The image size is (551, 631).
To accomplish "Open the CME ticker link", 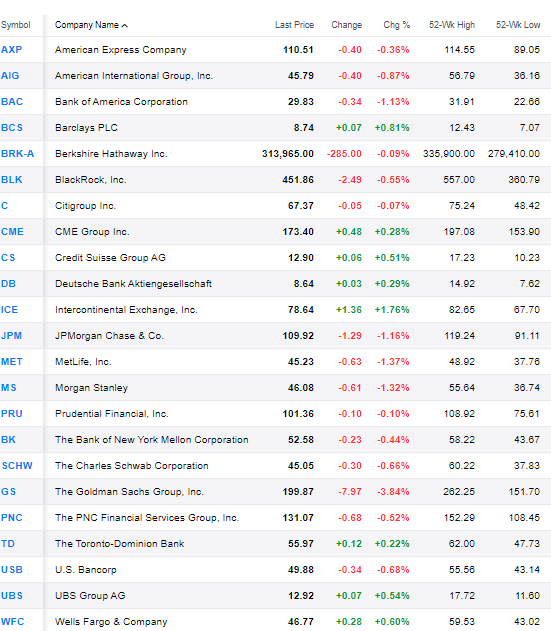I will tap(12, 232).
